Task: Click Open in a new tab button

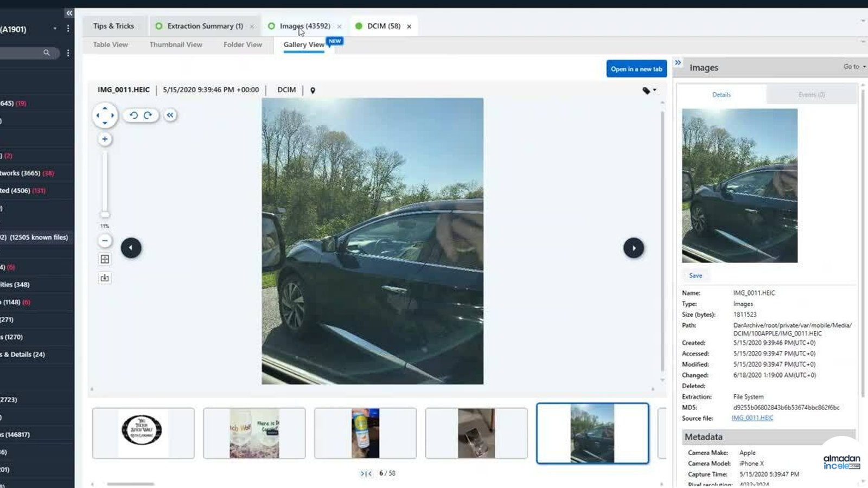Action: click(636, 69)
